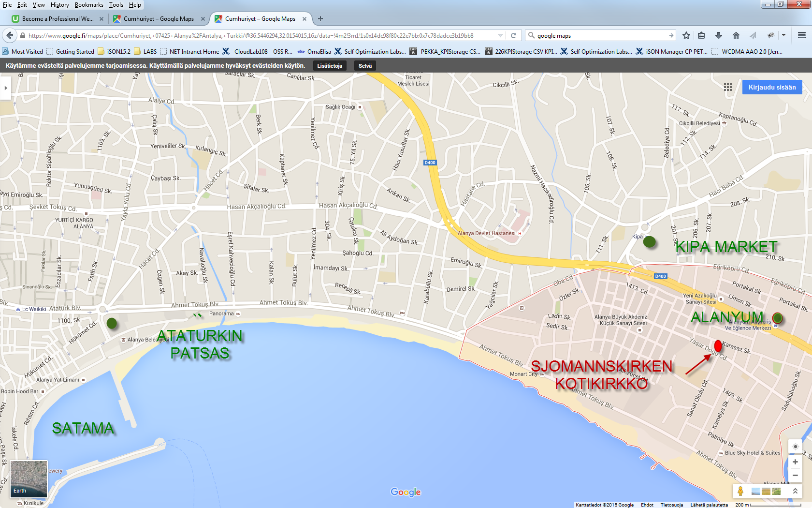The width and height of the screenshot is (812, 508).
Task: Go to Firefox home page
Action: [x=736, y=35]
